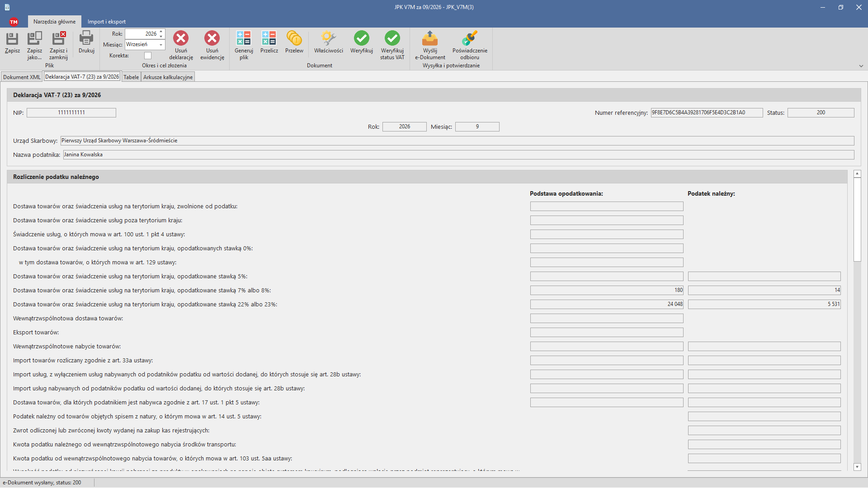Image resolution: width=868 pixels, height=488 pixels.
Task: Click Weryfikuj status VAT icon
Action: click(392, 38)
